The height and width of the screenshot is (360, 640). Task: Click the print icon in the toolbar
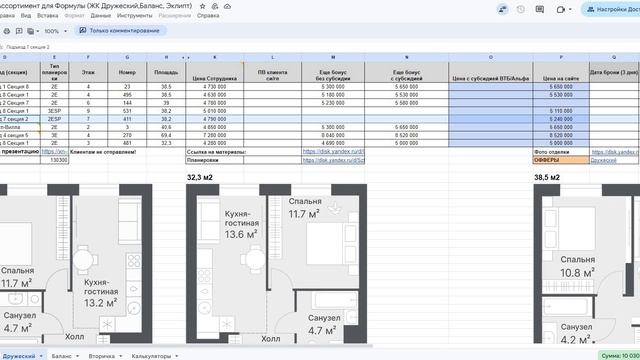[7, 31]
